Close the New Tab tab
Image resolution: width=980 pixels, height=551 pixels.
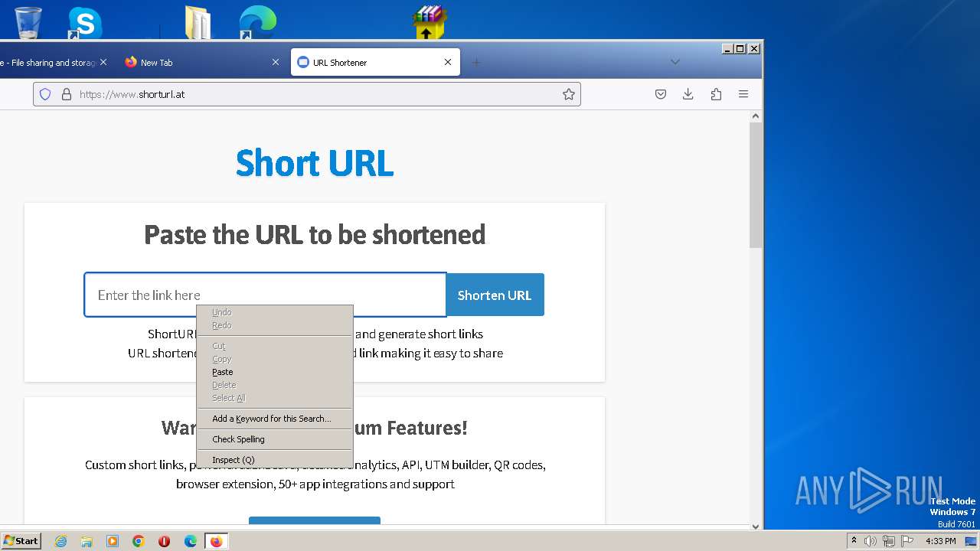[x=276, y=62]
